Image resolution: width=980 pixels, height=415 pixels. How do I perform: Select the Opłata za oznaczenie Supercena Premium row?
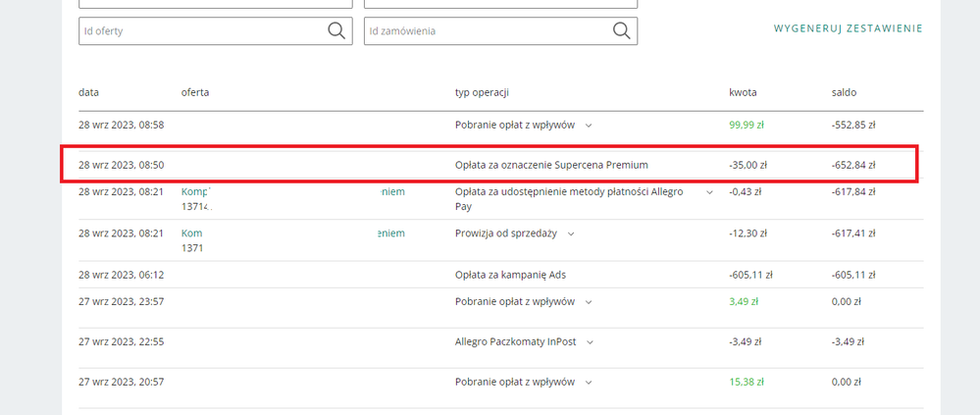[x=551, y=165]
